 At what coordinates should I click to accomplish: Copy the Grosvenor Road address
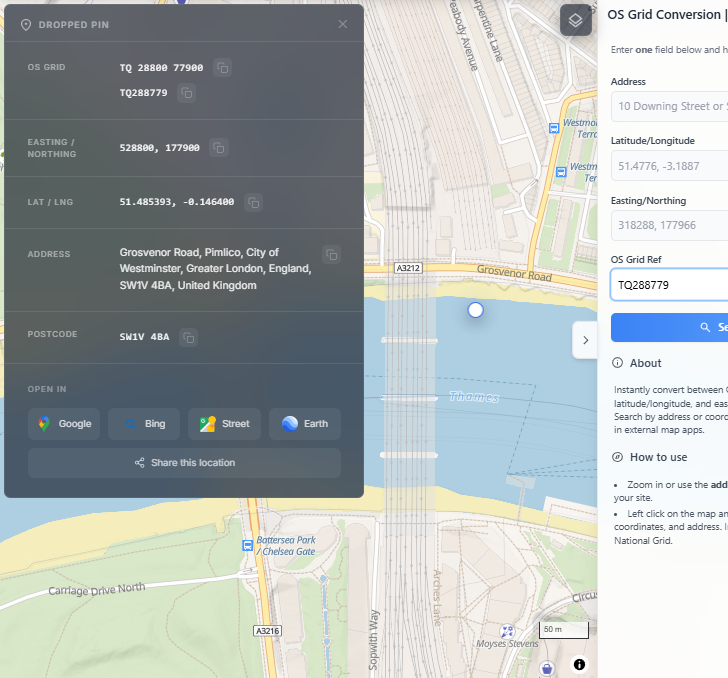coord(332,254)
